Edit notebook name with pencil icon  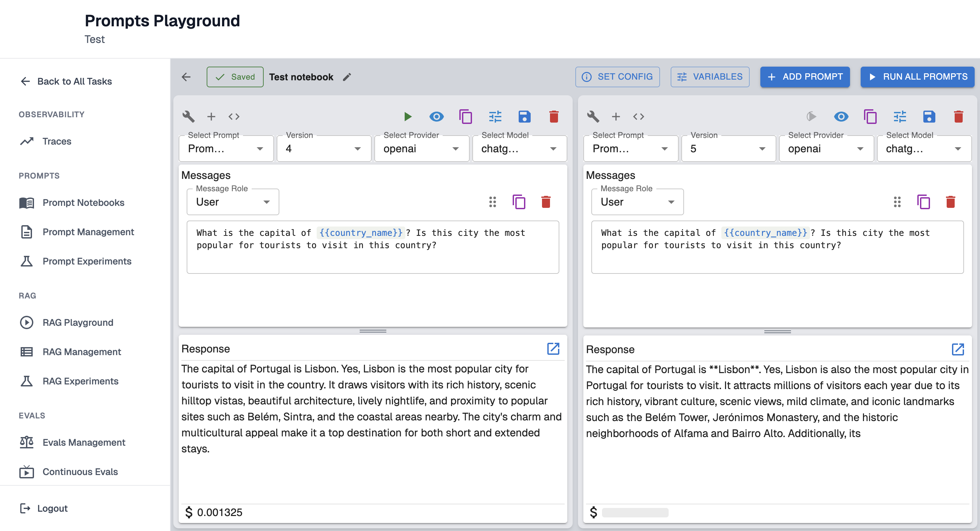coord(347,77)
